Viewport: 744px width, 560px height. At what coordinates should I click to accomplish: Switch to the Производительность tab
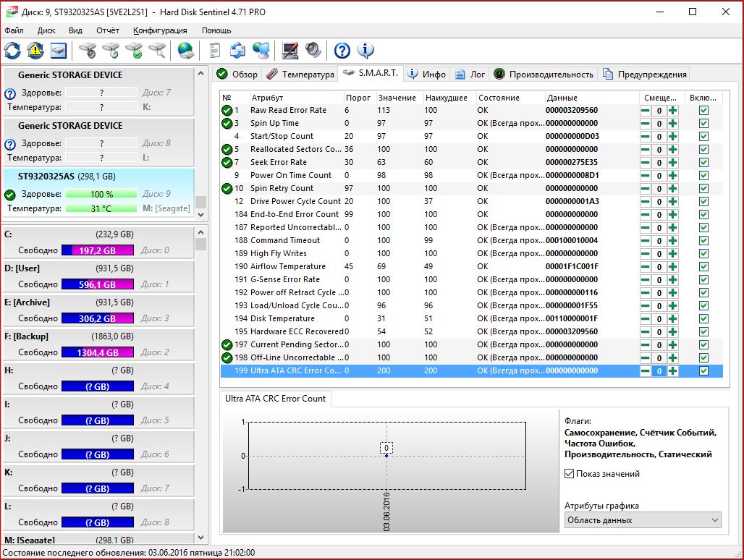click(x=544, y=74)
